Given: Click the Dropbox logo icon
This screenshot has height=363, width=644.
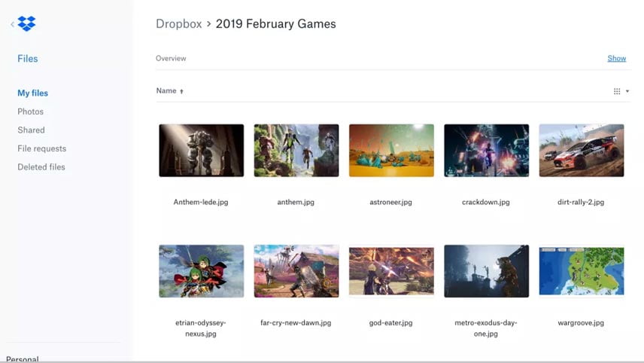Looking at the screenshot, I should pos(26,23).
